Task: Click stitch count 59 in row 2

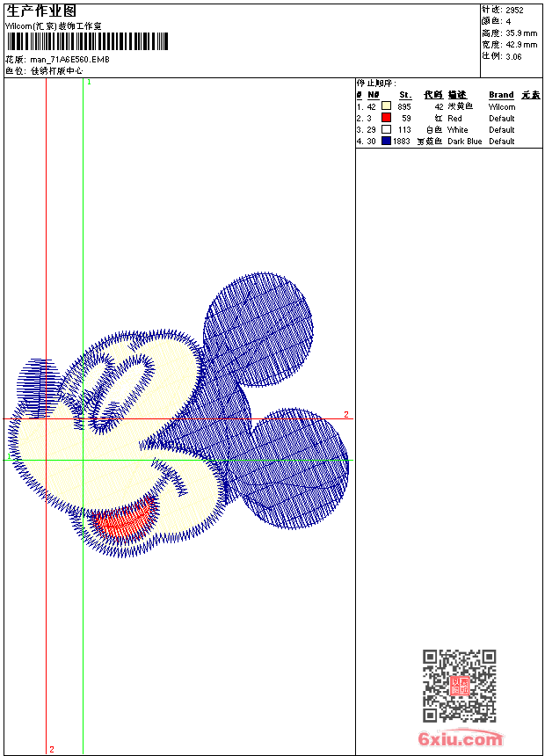Action: coord(407,118)
